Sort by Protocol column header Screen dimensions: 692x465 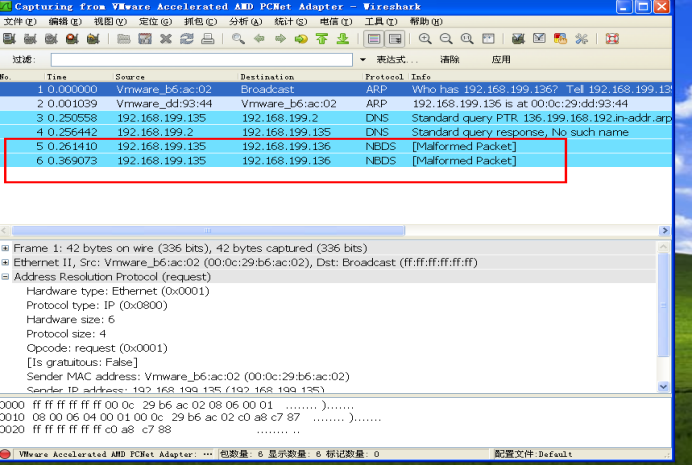tap(385, 77)
